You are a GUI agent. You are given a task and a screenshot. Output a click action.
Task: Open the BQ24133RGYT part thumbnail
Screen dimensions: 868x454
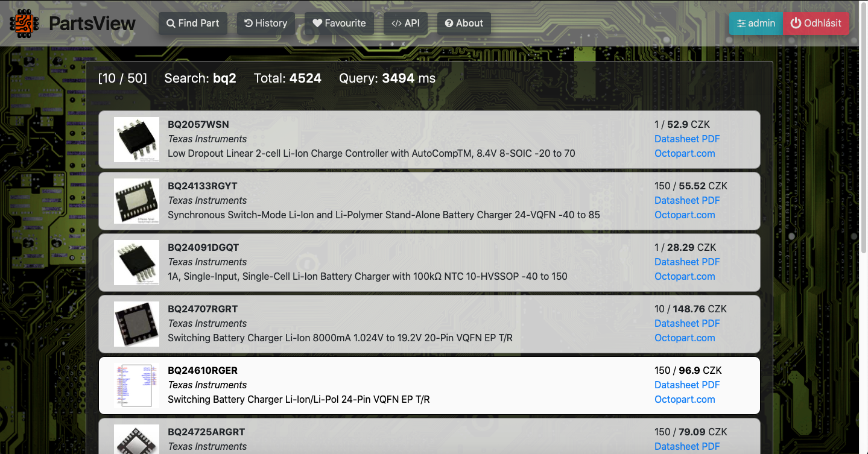click(x=136, y=201)
